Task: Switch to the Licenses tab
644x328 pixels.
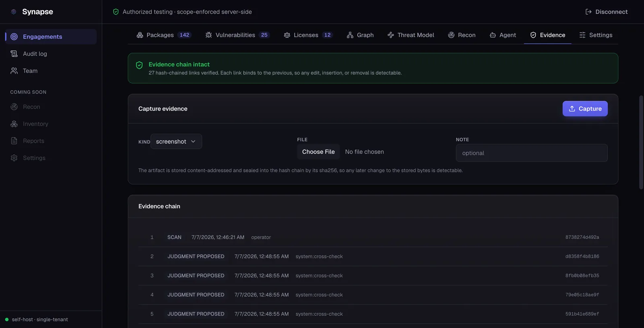Action: tap(308, 35)
